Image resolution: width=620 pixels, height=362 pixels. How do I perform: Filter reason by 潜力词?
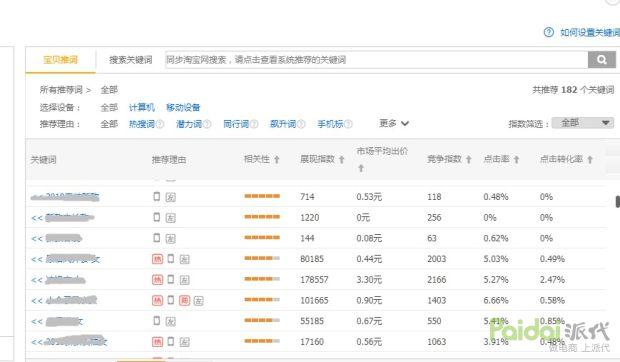pos(189,124)
